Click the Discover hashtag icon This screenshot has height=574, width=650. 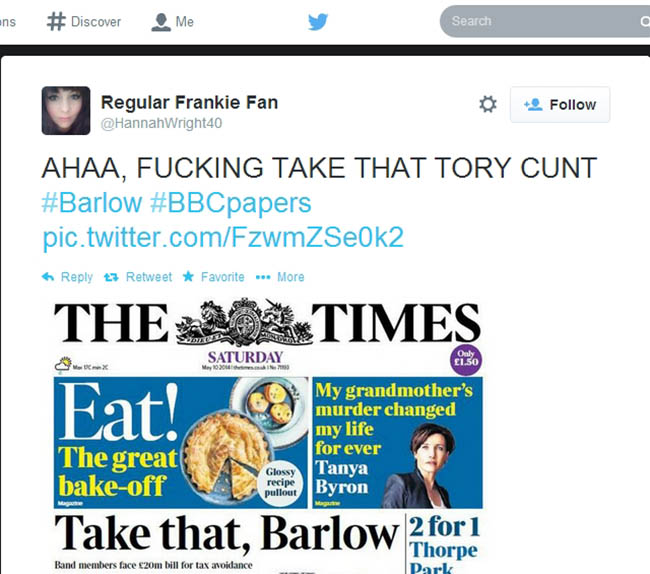(x=56, y=22)
